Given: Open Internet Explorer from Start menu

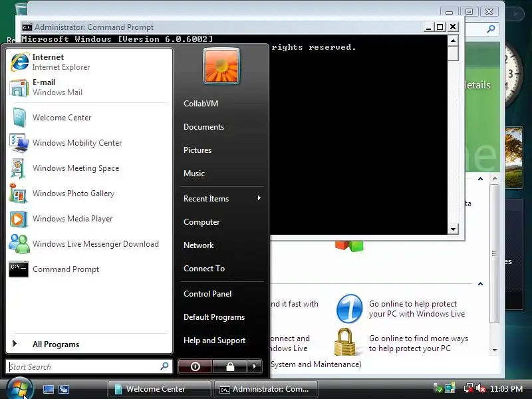Looking at the screenshot, I should 89,62.
